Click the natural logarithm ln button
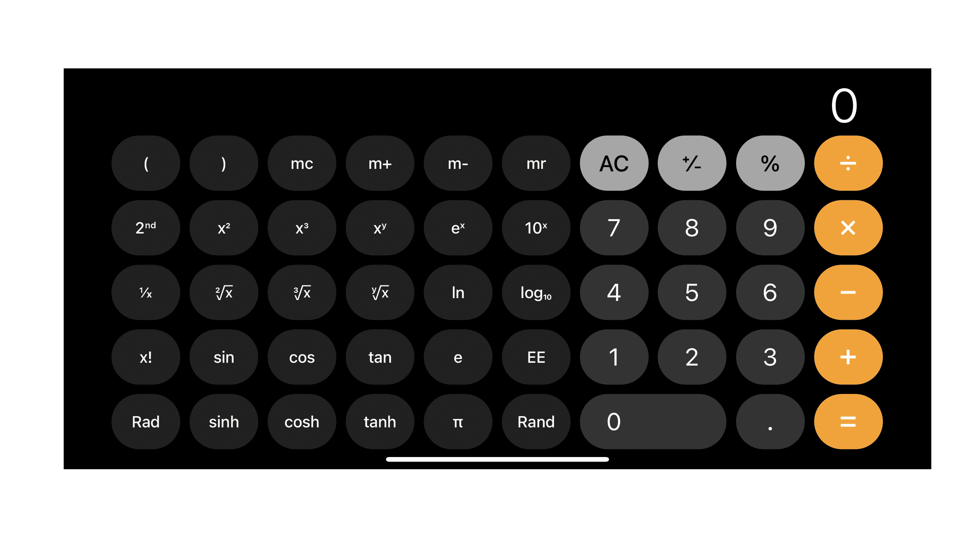Viewport: 980px width, 551px height. coord(458,292)
